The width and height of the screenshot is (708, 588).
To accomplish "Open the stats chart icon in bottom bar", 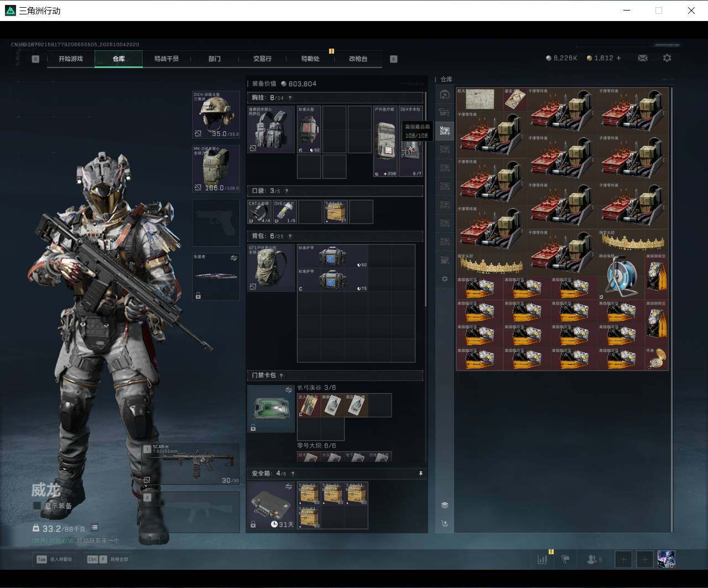I will pos(543,559).
